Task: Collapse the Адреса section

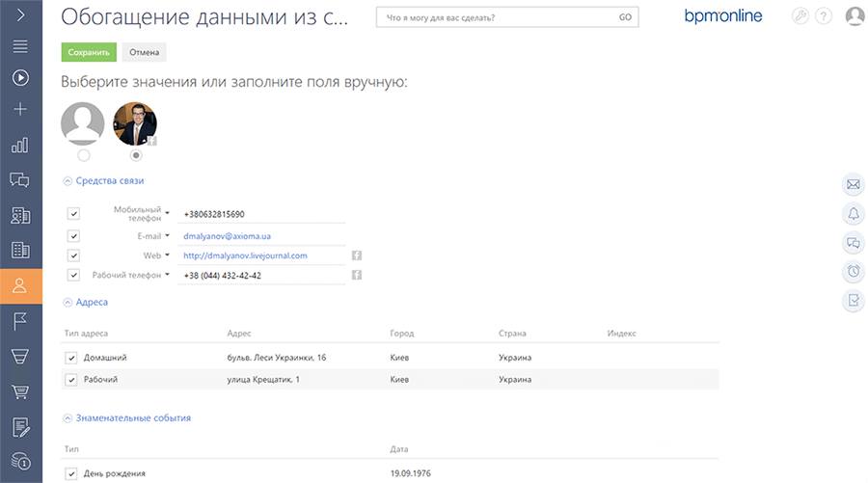Action: coord(68,302)
